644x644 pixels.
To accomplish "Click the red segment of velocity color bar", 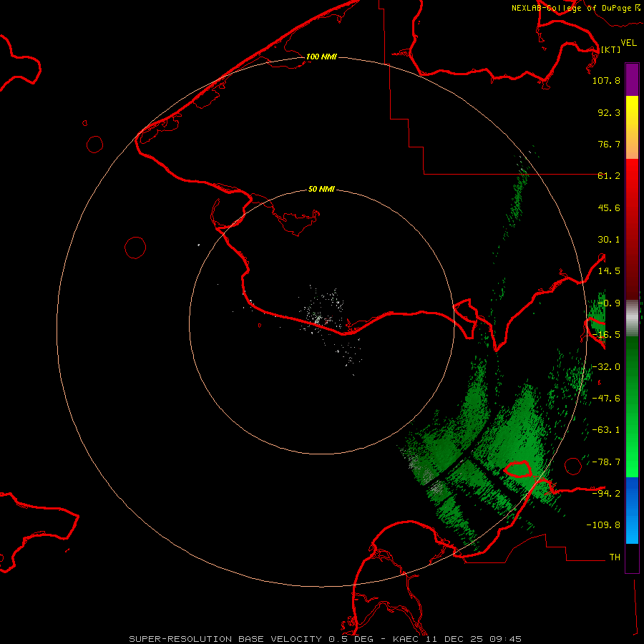I will pyautogui.click(x=632, y=229).
